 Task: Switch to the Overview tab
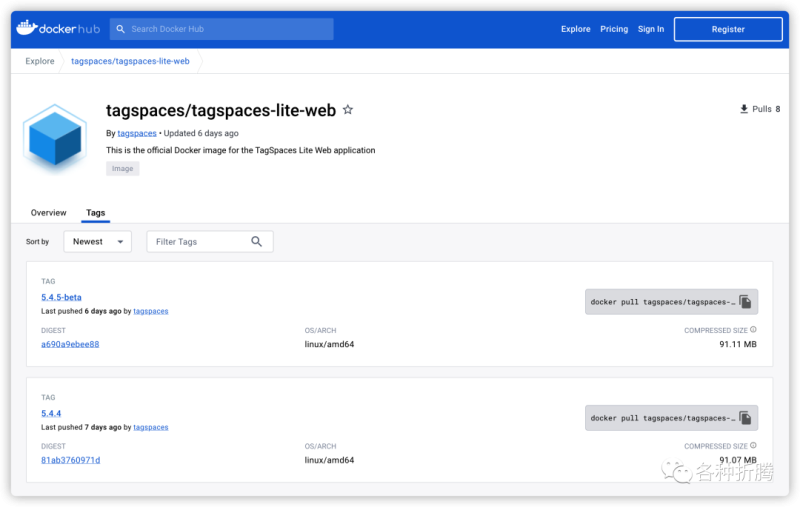coord(48,213)
